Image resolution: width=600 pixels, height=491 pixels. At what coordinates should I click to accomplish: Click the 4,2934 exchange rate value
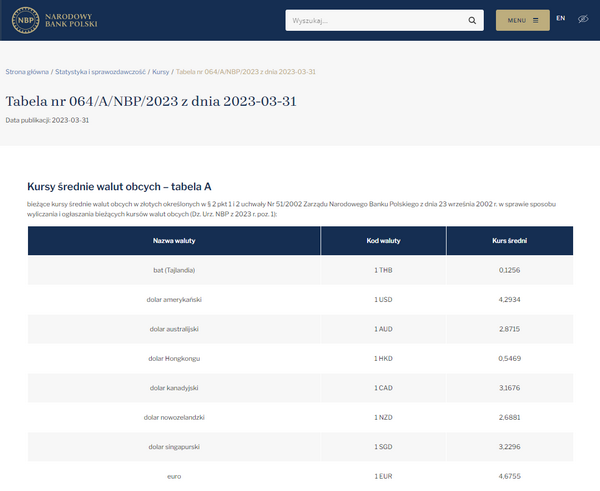coord(510,300)
